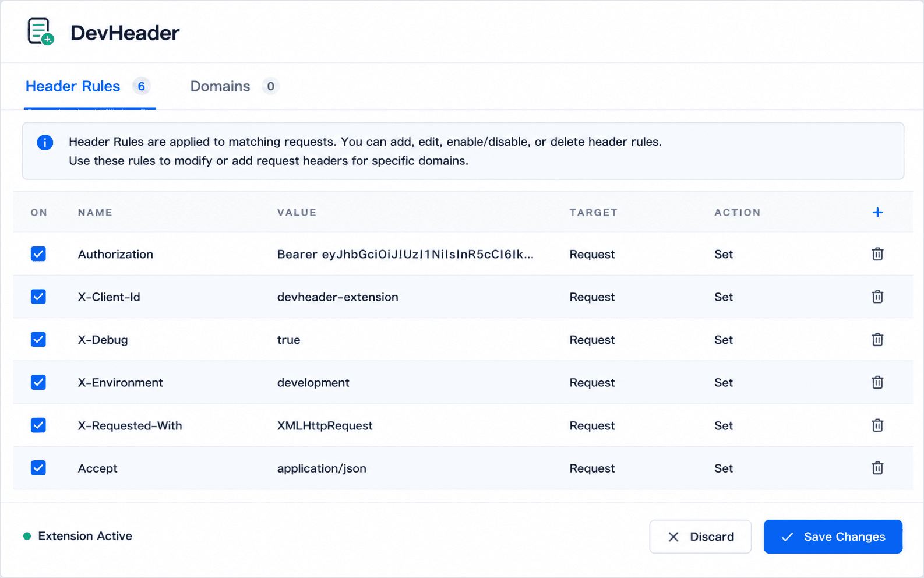Change target of X-Client-Id rule
Image resolution: width=924 pixels, height=578 pixels.
pos(592,297)
